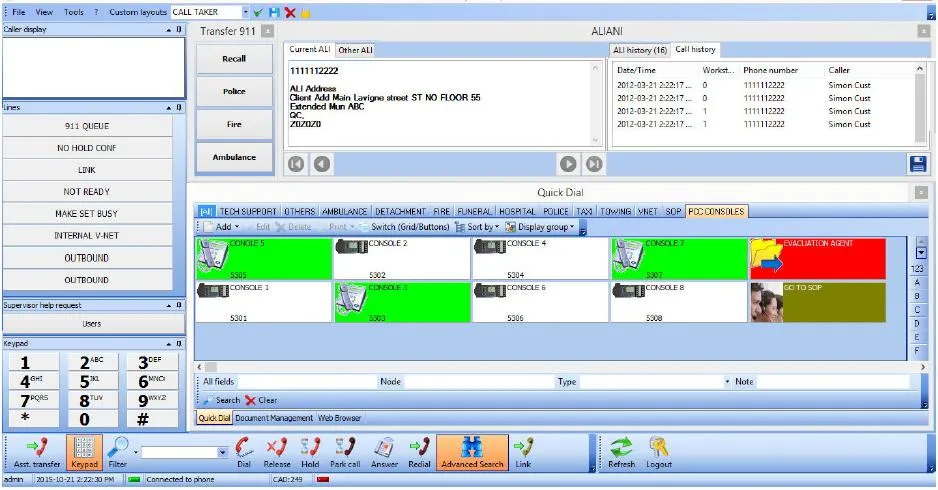Open the File menu
The image size is (938, 490).
point(19,12)
